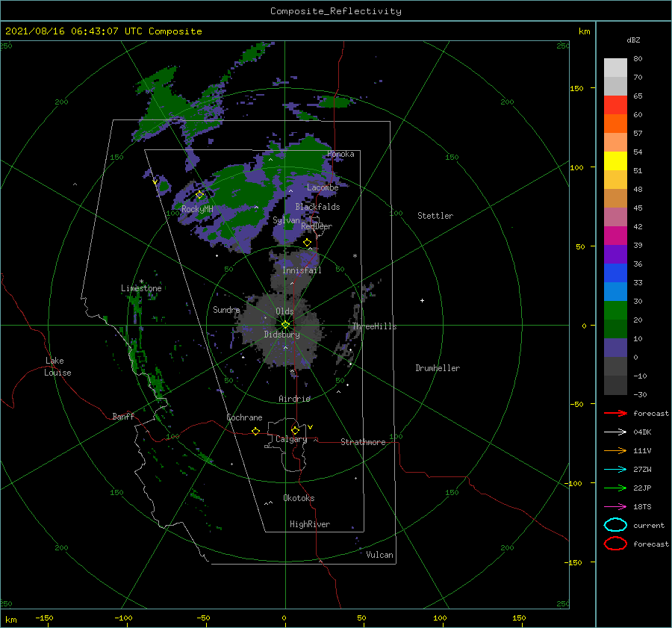Click the bright green 30–20 dBZ swatch
672x628 pixels.
tap(615, 311)
